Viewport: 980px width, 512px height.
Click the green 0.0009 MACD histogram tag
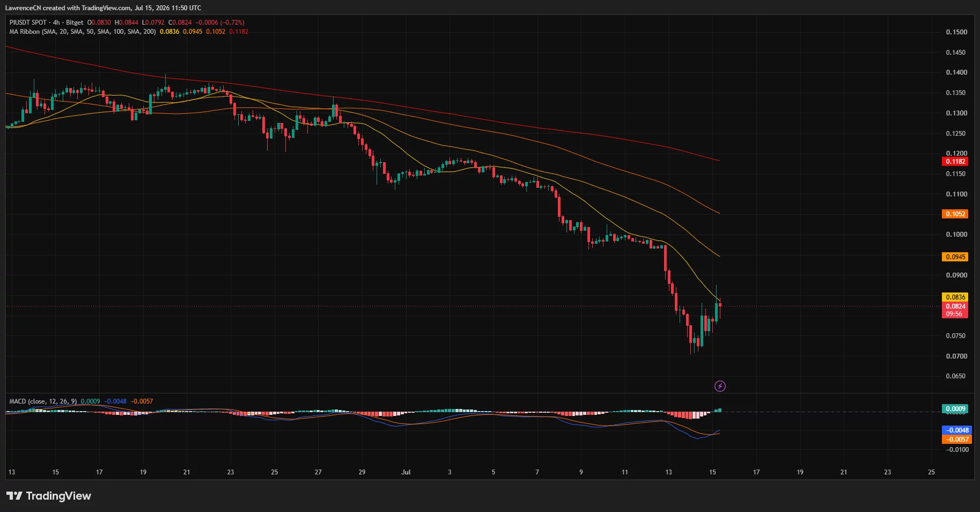coord(955,409)
